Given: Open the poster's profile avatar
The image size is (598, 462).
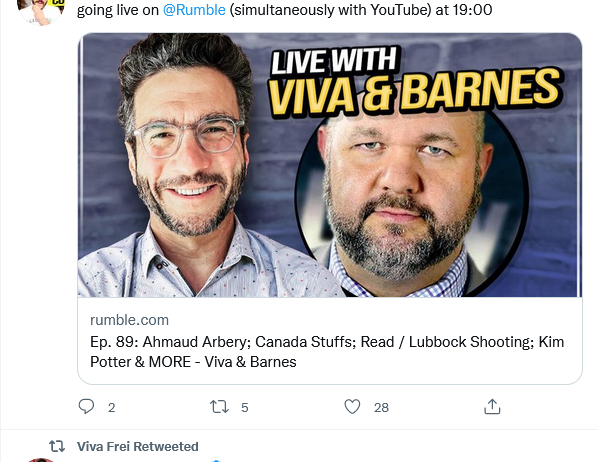Looking at the screenshot, I should (x=41, y=11).
